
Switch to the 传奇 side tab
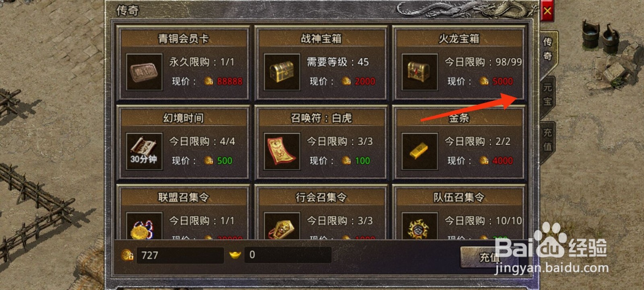(x=548, y=49)
